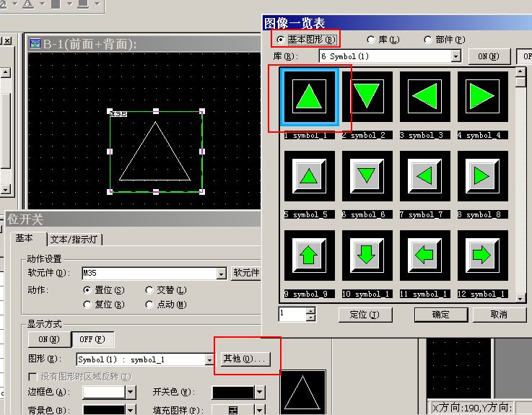This screenshot has width=532, height=415.
Task: Select the green right arrow symbol
Action: click(483, 255)
